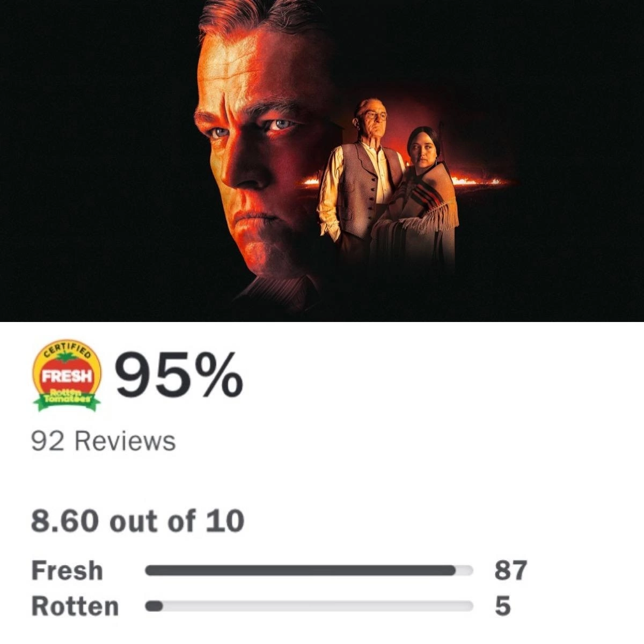Viewport: 644px width, 644px height.
Task: Click the Rotten progress bar
Action: 310,606
